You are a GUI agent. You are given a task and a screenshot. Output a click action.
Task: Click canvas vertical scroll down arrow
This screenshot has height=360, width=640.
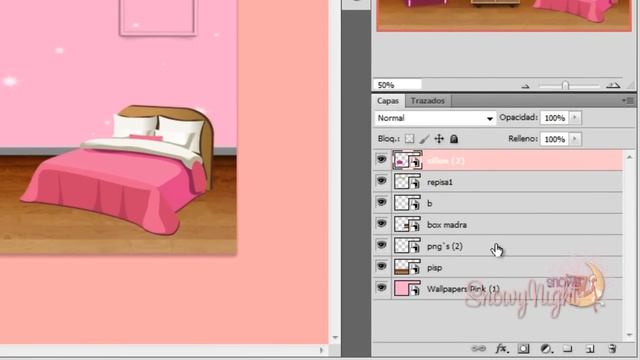(x=335, y=338)
